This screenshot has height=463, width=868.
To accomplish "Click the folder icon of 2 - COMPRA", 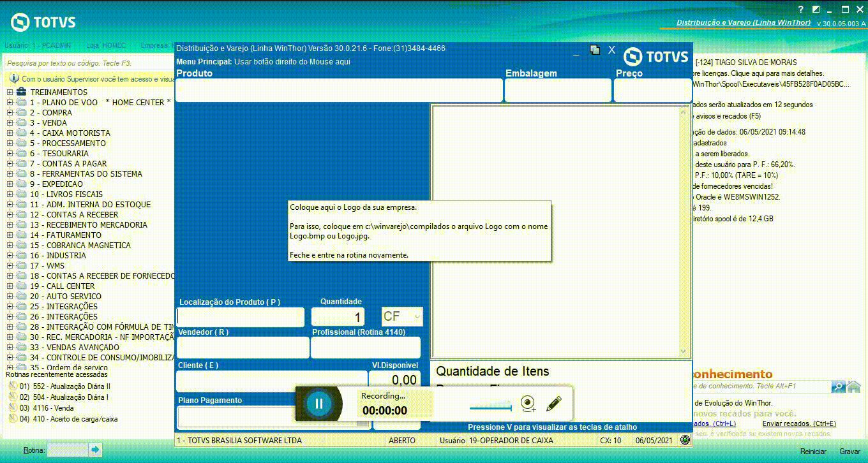I will (x=21, y=113).
